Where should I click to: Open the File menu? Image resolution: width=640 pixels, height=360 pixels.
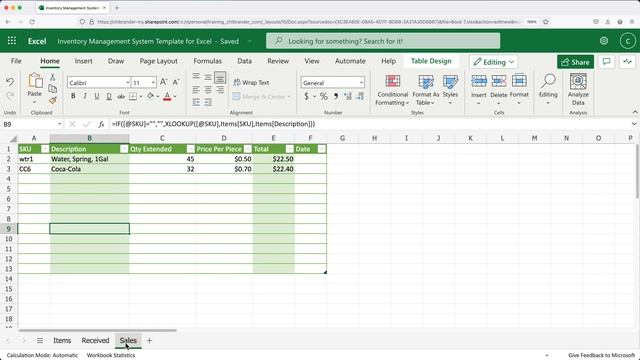[16, 61]
